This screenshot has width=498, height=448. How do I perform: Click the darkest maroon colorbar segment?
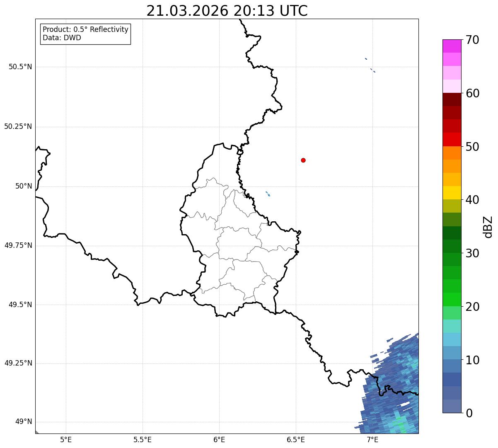(x=452, y=99)
